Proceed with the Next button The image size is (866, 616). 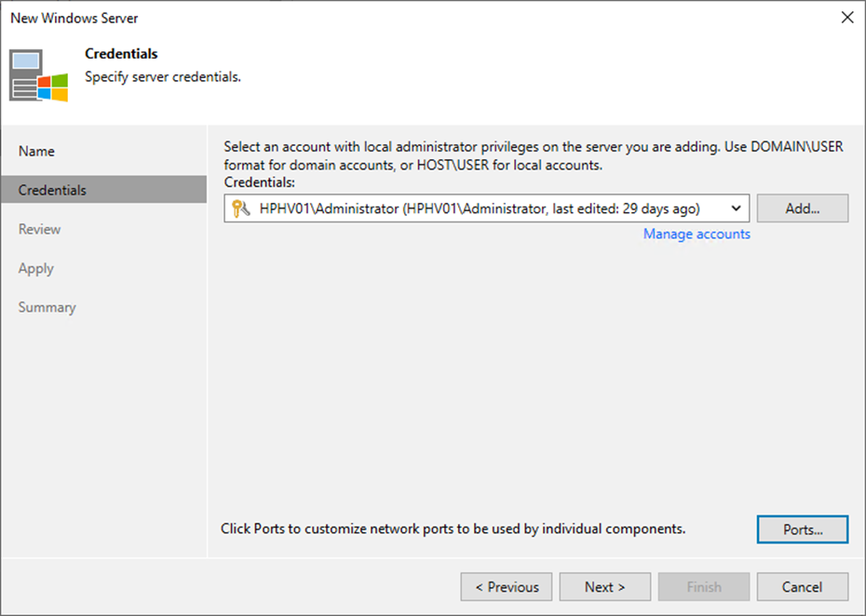pyautogui.click(x=604, y=587)
